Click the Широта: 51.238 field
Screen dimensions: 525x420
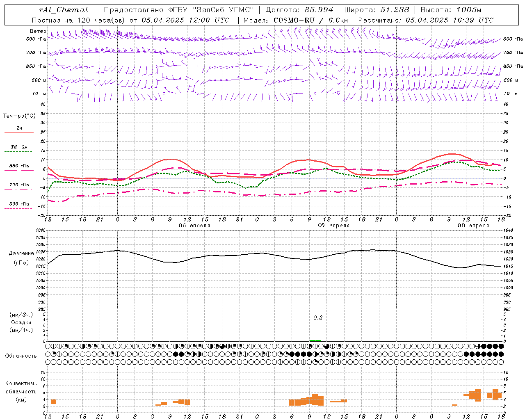[377, 10]
